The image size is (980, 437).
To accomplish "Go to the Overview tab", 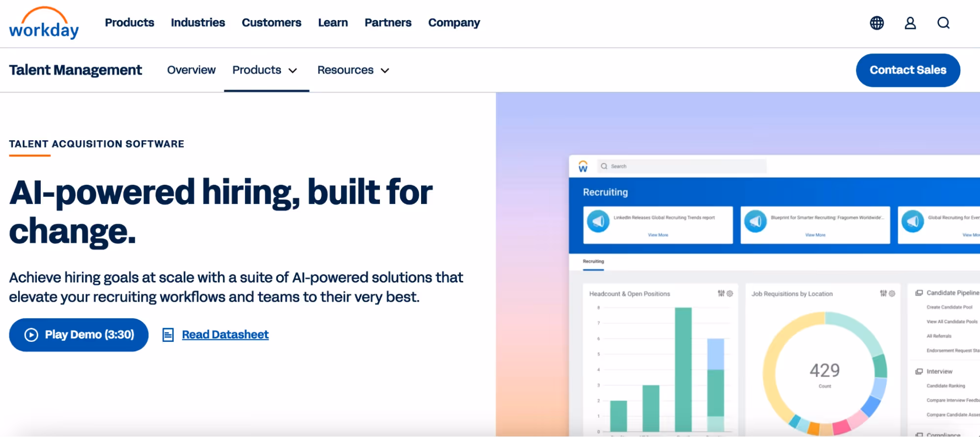I will click(x=191, y=70).
